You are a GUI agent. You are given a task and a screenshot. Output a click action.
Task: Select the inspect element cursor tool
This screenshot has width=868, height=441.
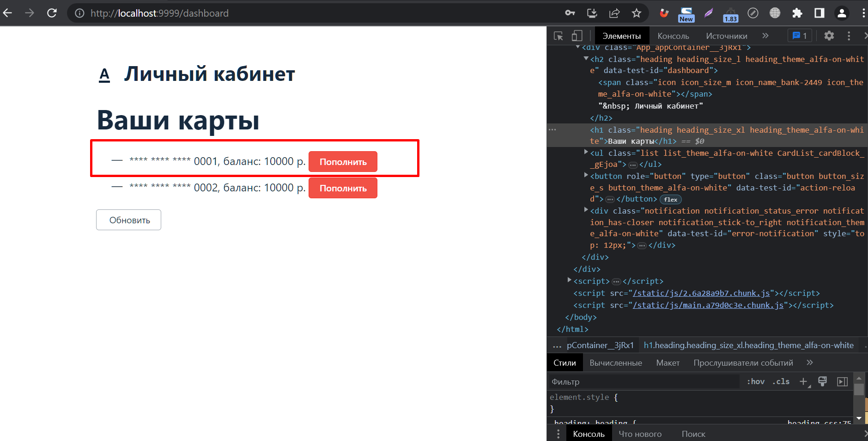click(558, 36)
